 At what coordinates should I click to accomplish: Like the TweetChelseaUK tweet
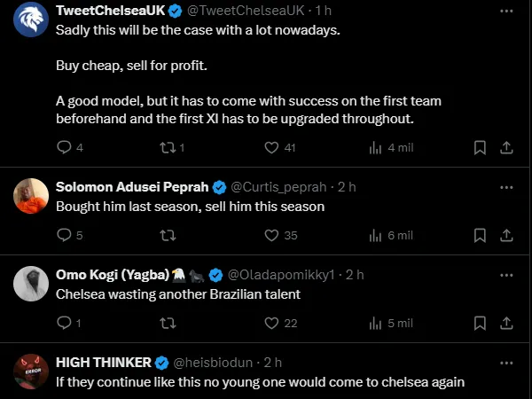tap(271, 148)
